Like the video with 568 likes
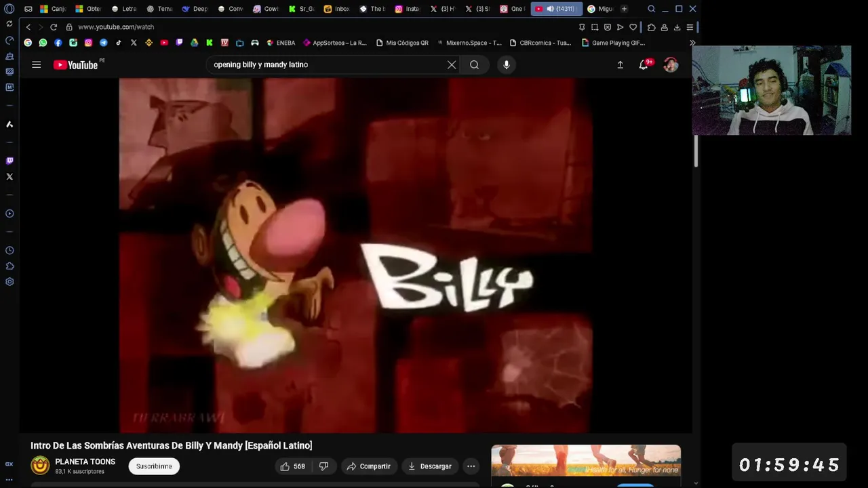868x488 pixels. [x=292, y=466]
